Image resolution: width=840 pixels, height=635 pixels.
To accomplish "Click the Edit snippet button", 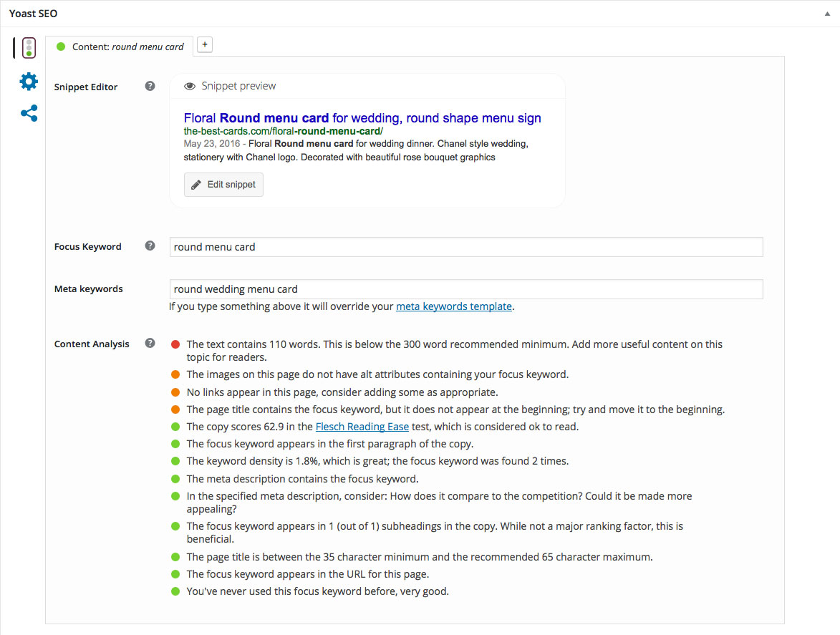I will [223, 185].
